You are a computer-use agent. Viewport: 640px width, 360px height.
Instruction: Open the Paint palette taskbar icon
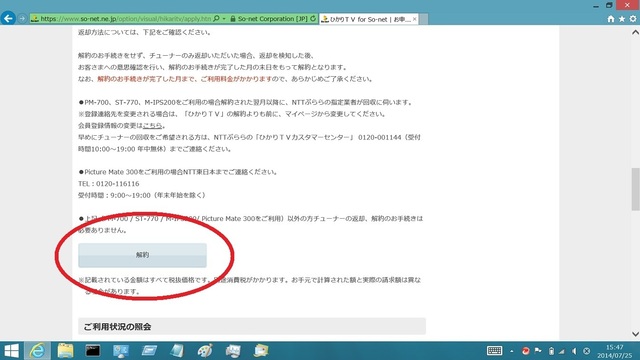(204, 351)
